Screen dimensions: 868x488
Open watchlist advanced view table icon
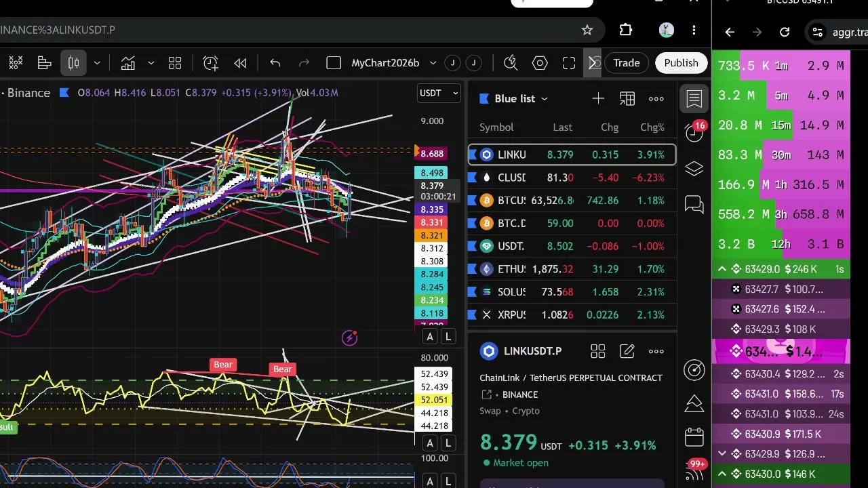pyautogui.click(x=627, y=99)
